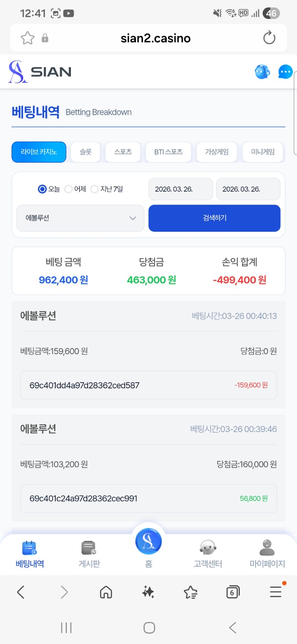Open bet record 69c401dd4a97d28362ced587

click(148, 385)
